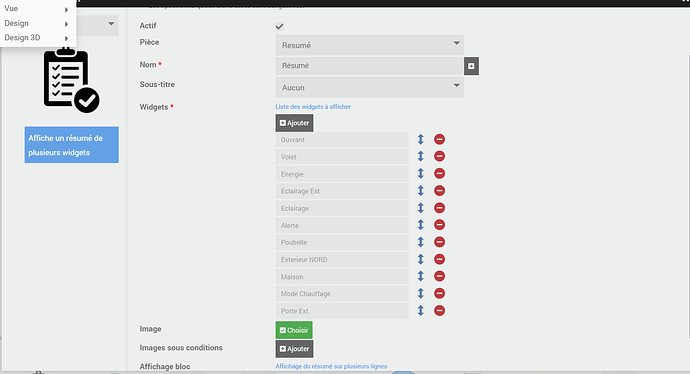690x374 pixels.
Task: Delete the Maison widget entry
Action: (439, 276)
